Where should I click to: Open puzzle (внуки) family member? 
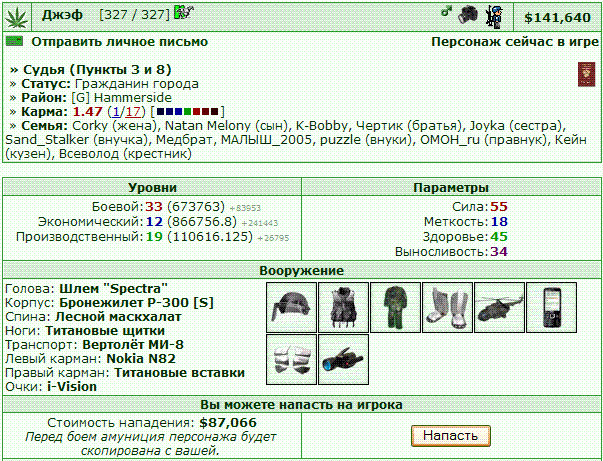tap(366, 140)
